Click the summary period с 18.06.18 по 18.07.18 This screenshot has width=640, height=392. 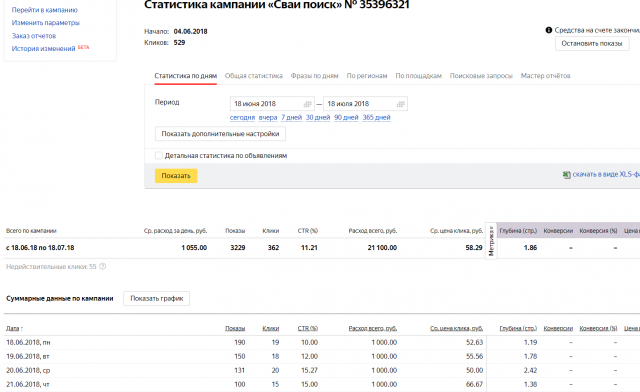click(x=40, y=248)
